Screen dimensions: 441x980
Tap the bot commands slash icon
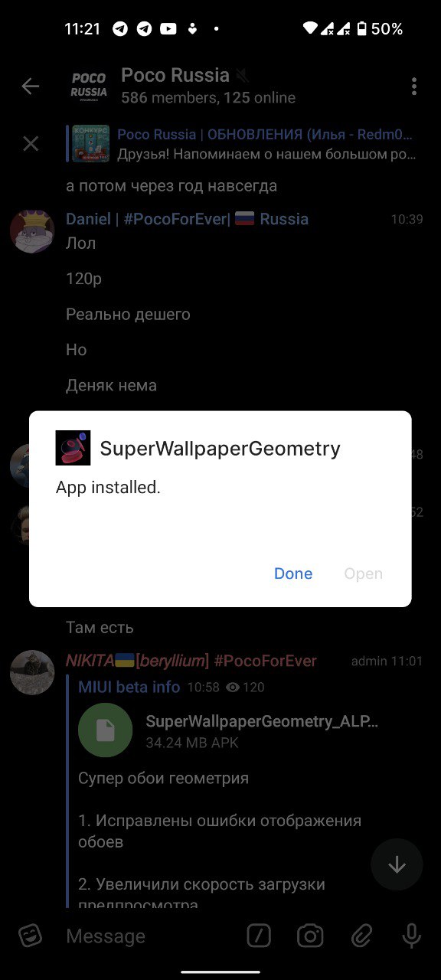260,936
